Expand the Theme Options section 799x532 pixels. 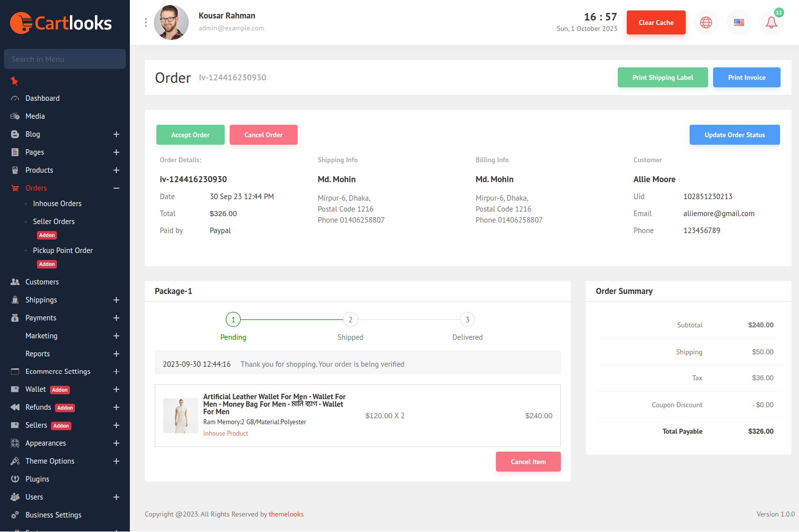coord(116,461)
